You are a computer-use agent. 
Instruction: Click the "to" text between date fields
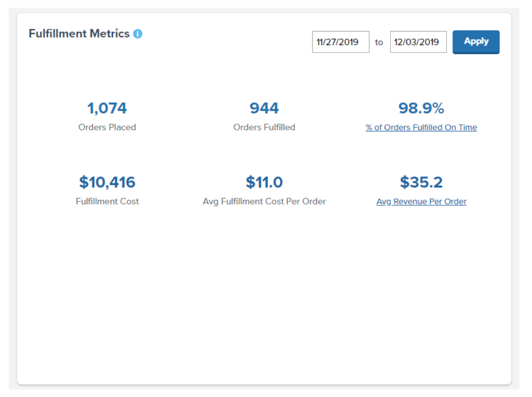tap(379, 43)
